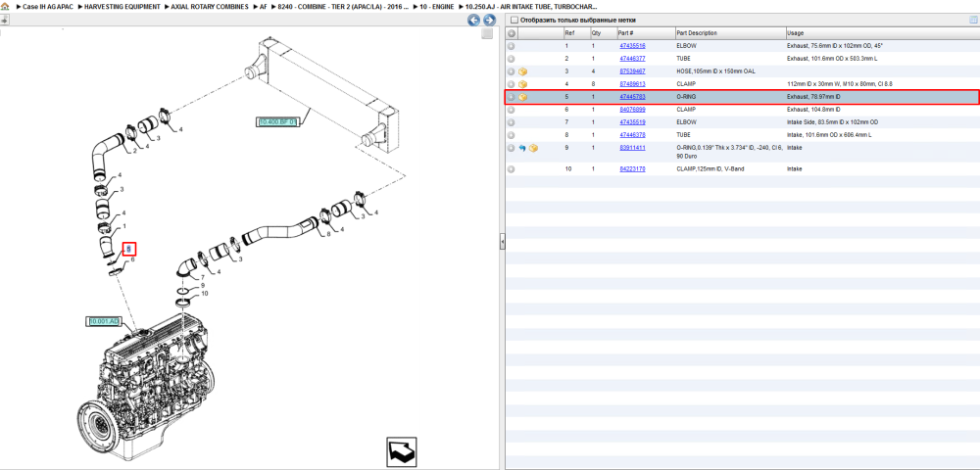980x470 pixels.
Task: Click the add circle icon for O-RING 47445783
Action: pos(512,97)
